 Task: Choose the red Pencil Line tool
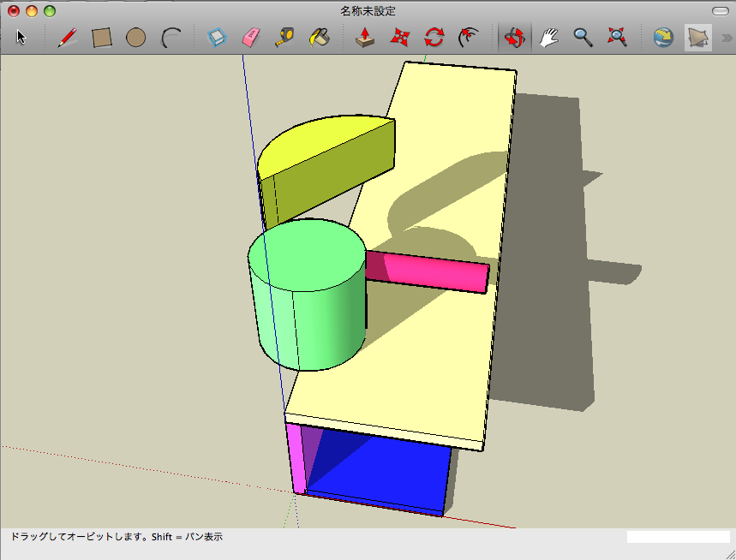pos(67,38)
